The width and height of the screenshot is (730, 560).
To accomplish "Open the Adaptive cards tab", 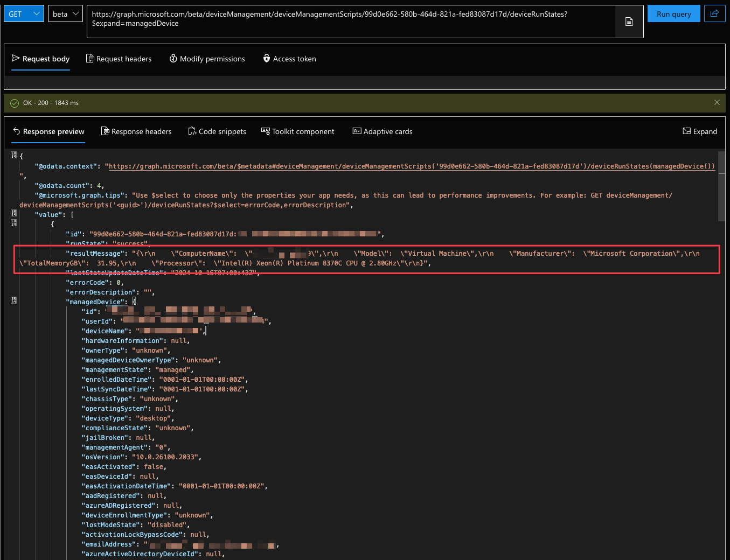I will pos(383,131).
